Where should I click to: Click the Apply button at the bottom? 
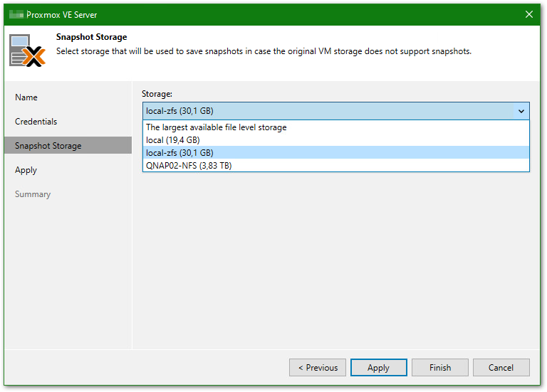pos(378,368)
